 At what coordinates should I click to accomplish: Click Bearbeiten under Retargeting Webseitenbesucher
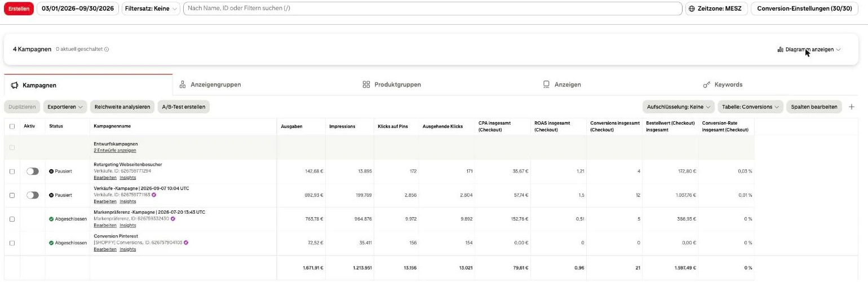[x=105, y=177]
